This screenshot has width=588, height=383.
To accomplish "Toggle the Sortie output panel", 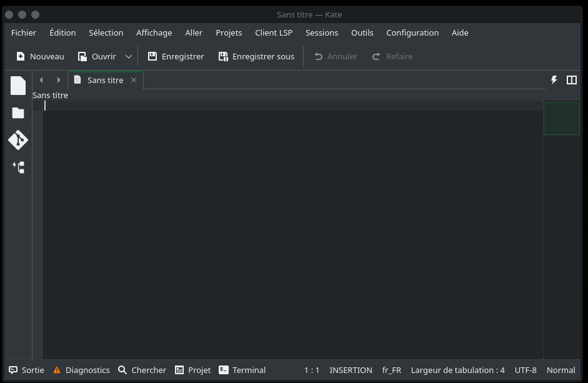I will click(26, 370).
